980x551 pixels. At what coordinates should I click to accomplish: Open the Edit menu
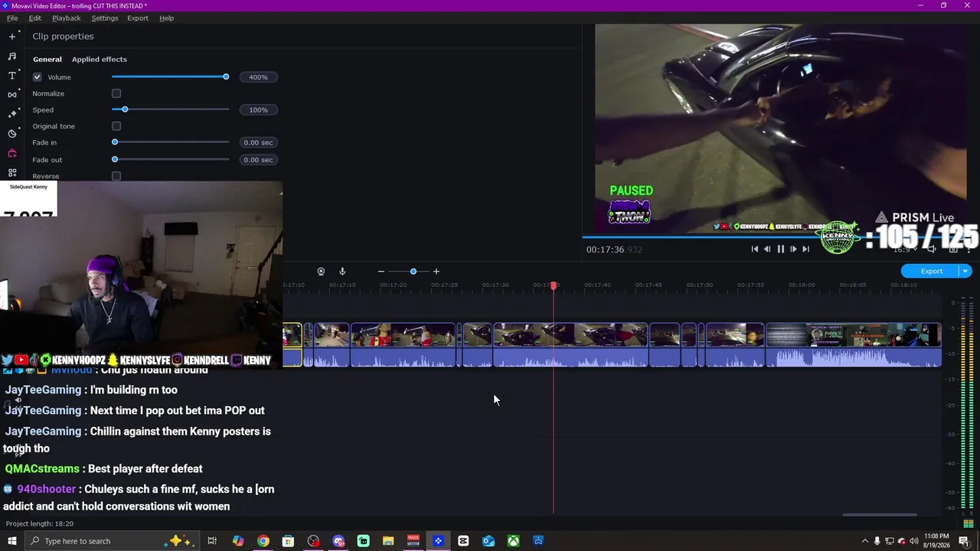coord(35,18)
